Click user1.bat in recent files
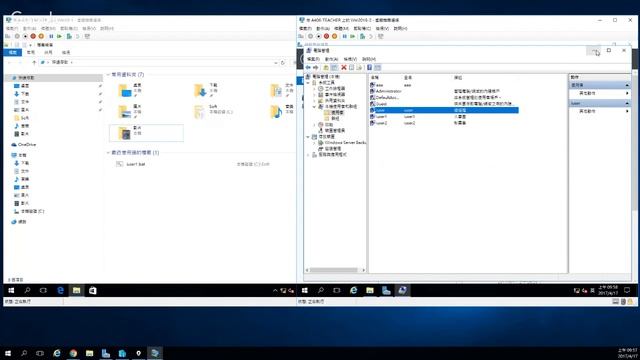The height and width of the screenshot is (360, 640). pyautogui.click(x=135, y=164)
